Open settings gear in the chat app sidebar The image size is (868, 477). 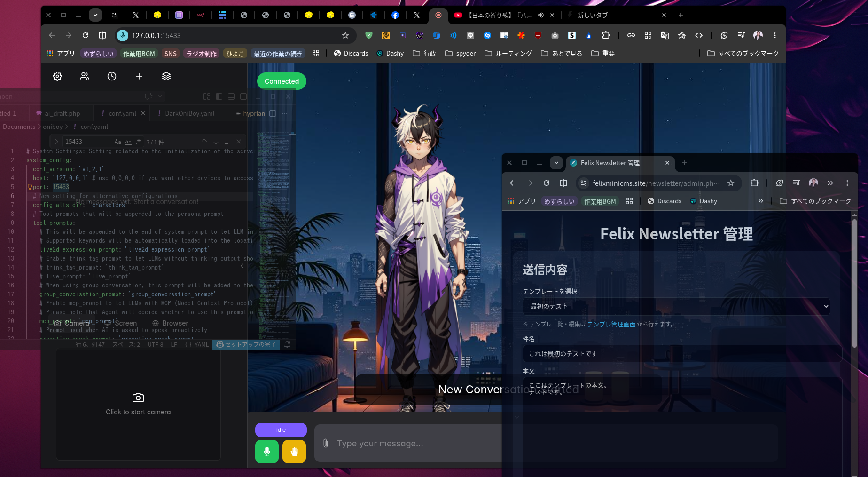tap(57, 76)
